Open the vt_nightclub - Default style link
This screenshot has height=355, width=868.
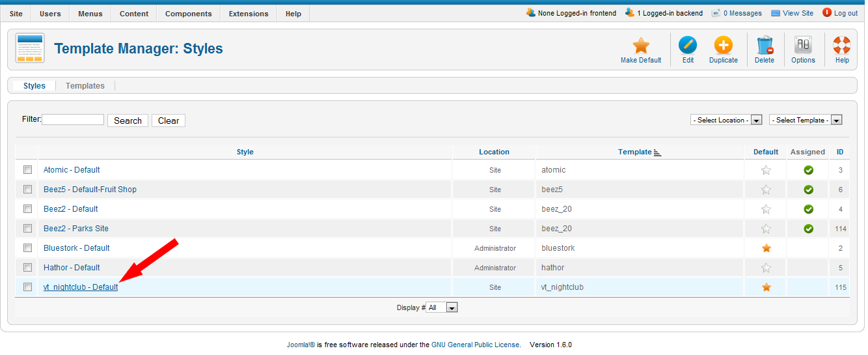pyautogui.click(x=81, y=287)
